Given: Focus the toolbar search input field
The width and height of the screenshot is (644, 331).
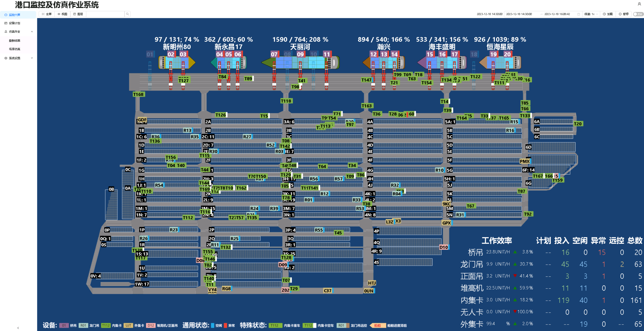Looking at the screenshot, I should [105, 14].
